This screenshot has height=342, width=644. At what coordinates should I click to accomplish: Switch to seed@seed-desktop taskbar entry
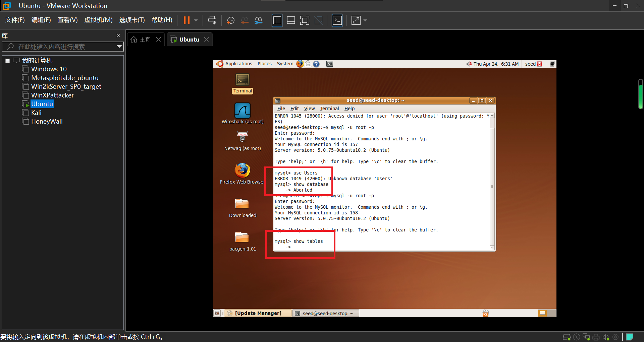(x=326, y=313)
